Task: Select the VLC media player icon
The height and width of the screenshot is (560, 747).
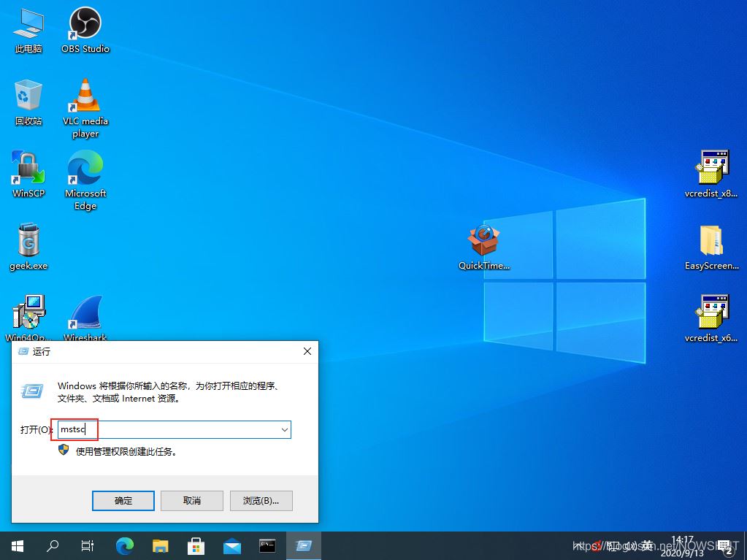Action: coord(85,96)
